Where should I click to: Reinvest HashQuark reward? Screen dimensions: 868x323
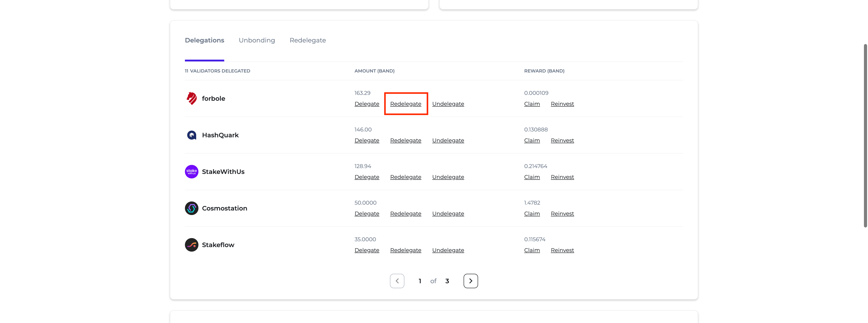click(562, 140)
